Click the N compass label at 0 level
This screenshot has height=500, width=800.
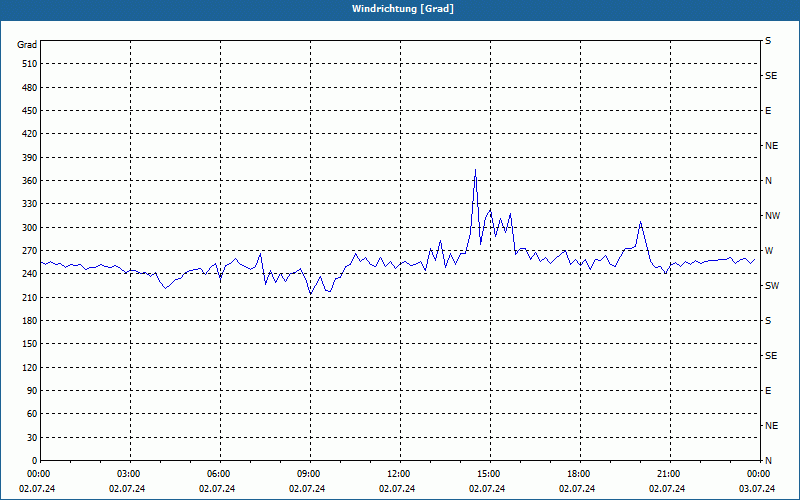click(x=768, y=461)
